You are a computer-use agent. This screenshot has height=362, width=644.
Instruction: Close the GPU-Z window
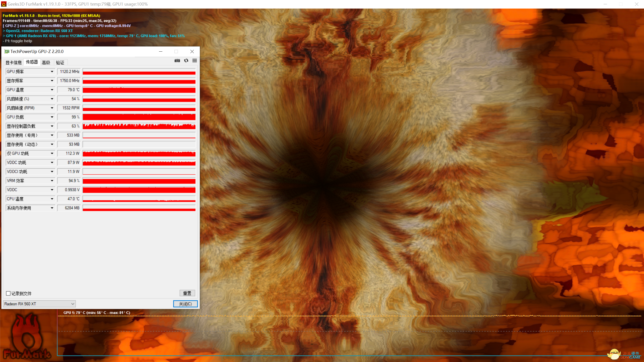192,51
